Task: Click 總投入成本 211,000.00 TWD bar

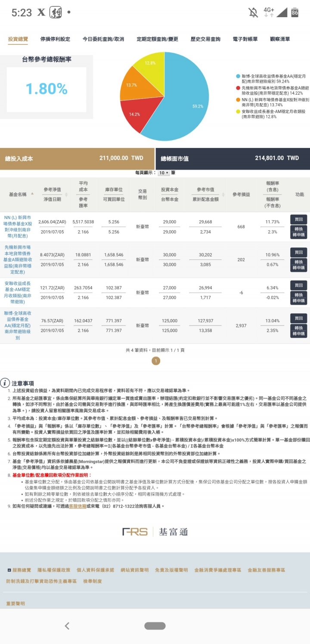Action: coord(77,158)
